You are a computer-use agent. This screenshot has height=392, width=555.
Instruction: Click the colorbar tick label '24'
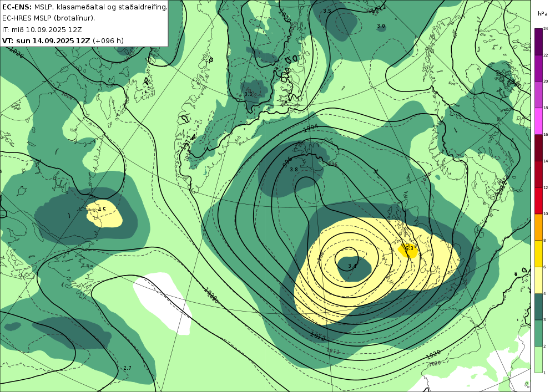coord(546,28)
